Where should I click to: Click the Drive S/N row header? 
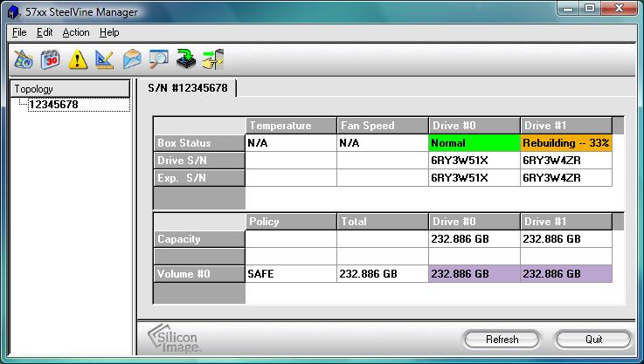click(199, 161)
